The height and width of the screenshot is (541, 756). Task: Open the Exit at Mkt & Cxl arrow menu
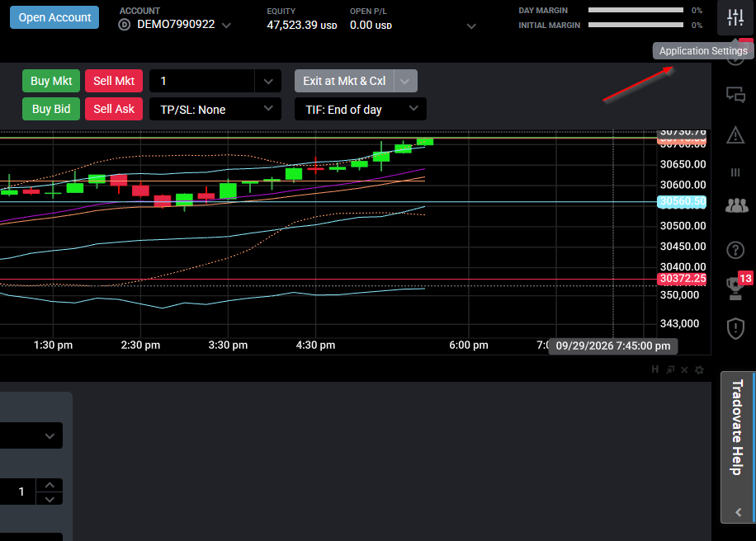[405, 81]
